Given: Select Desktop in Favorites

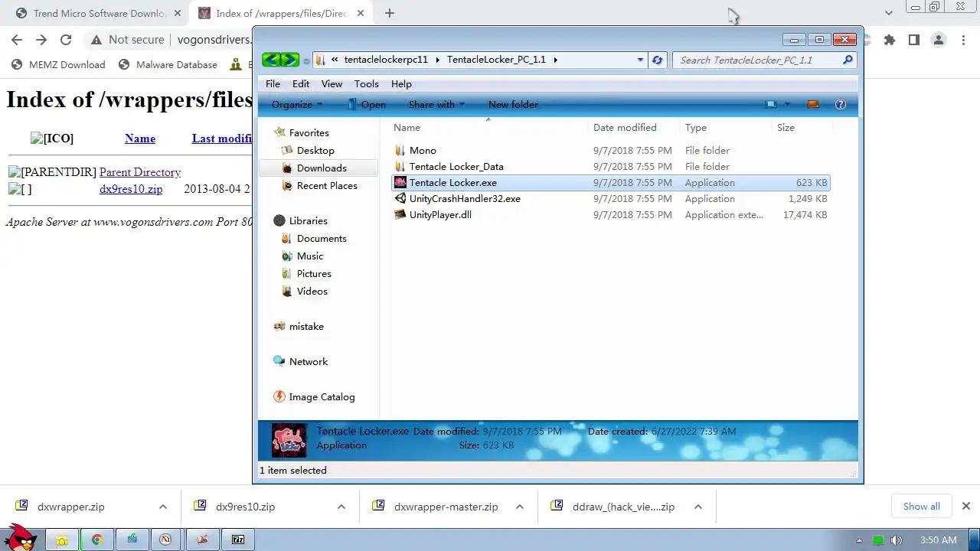Looking at the screenshot, I should (315, 150).
